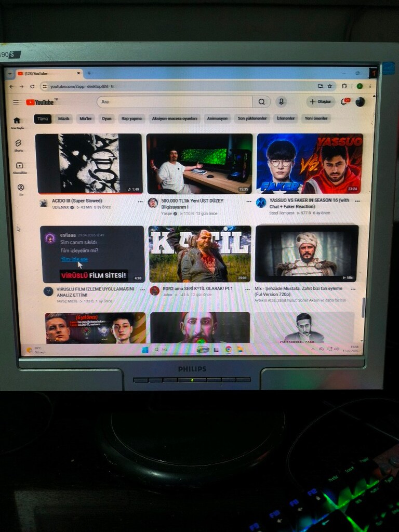Open the VİRÜSLÜ FİLM SİTESİ thumbnail
Screen dimensions: 399x532
(x=92, y=254)
